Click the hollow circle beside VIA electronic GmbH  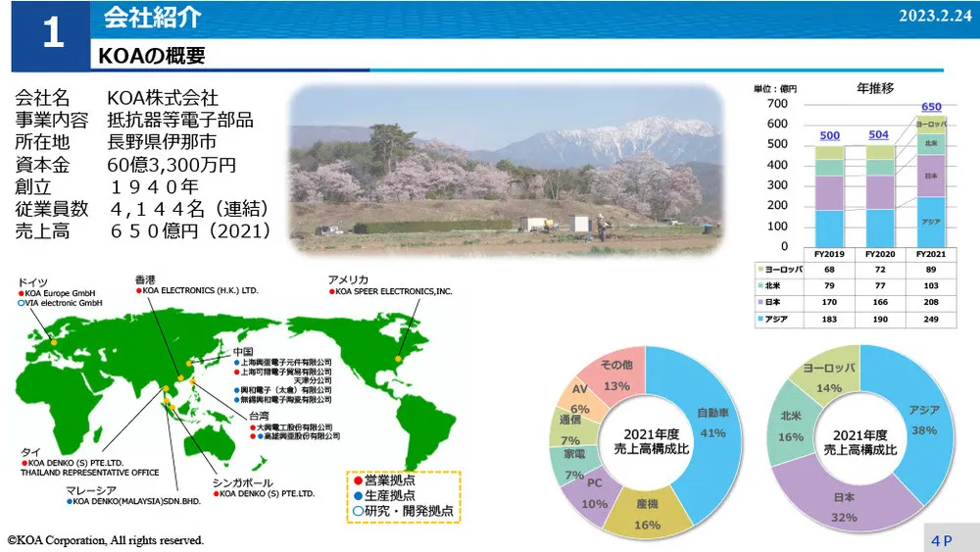[x=22, y=304]
